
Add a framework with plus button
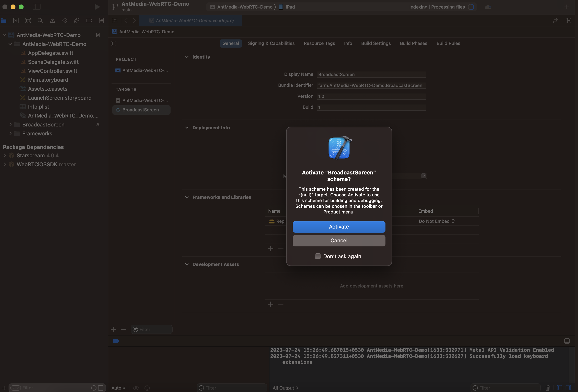271,249
